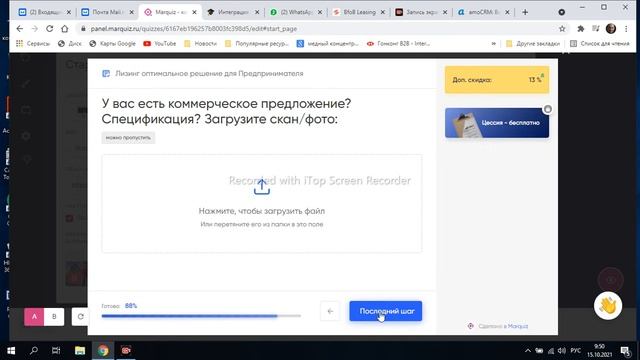Reload the page
640x360 pixels.
(49, 29)
